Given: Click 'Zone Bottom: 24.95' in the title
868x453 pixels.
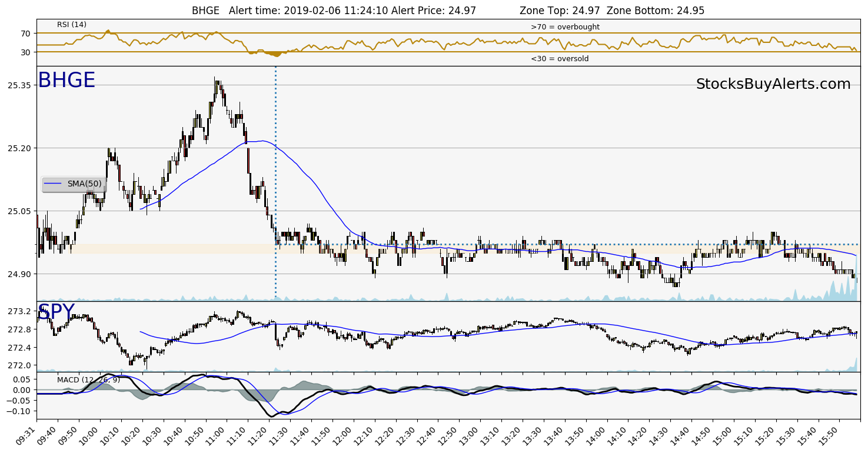Looking at the screenshot, I should pos(655,11).
